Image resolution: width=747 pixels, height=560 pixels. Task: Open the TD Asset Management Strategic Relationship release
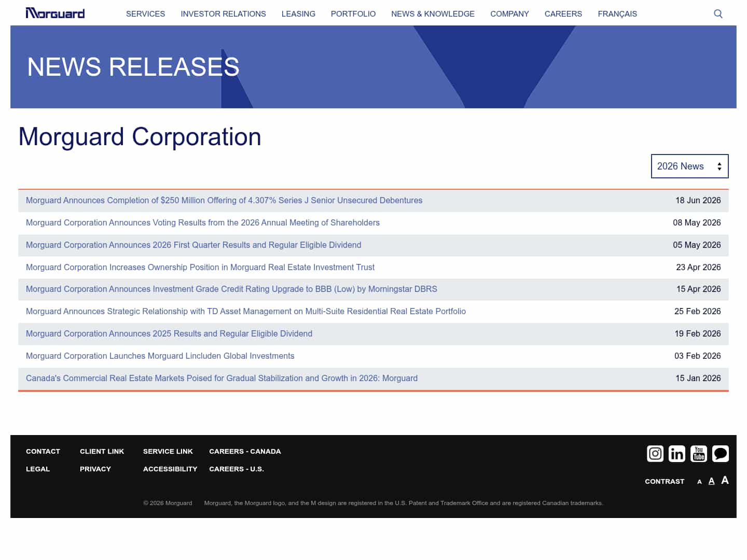click(246, 311)
